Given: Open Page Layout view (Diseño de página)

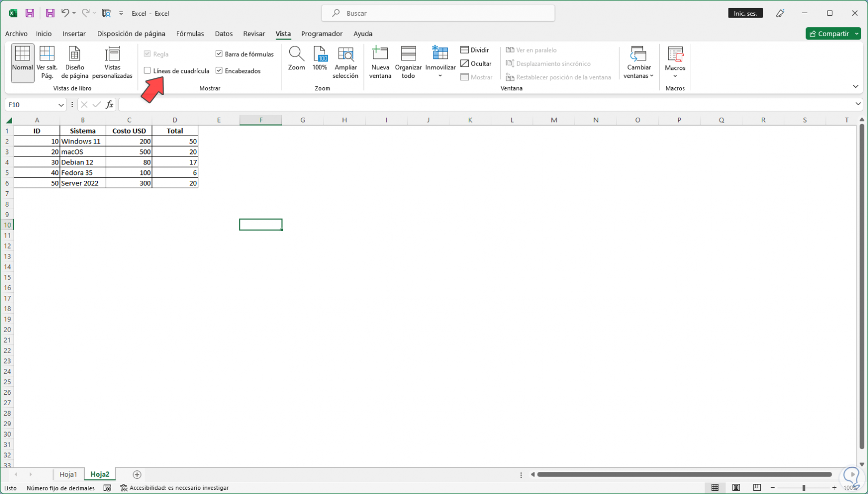Looking at the screenshot, I should [x=75, y=63].
